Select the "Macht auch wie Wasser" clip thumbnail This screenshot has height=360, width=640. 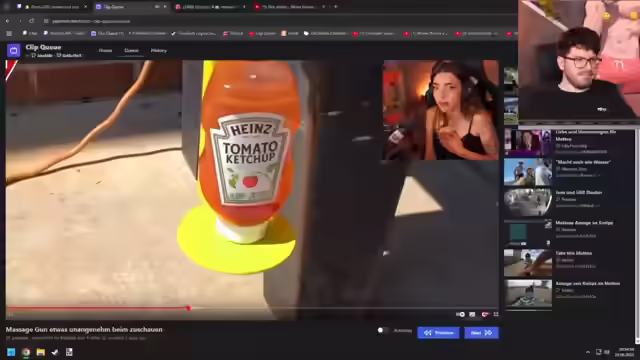[x=528, y=172]
